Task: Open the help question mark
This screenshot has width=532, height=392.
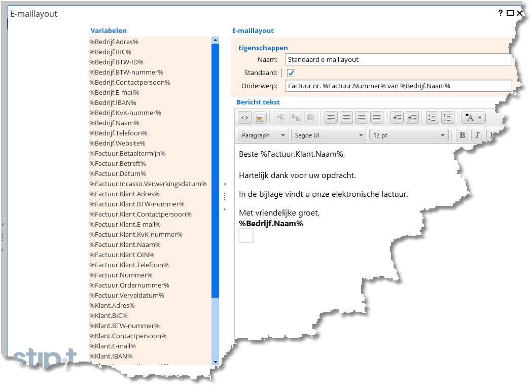Action: [x=500, y=13]
